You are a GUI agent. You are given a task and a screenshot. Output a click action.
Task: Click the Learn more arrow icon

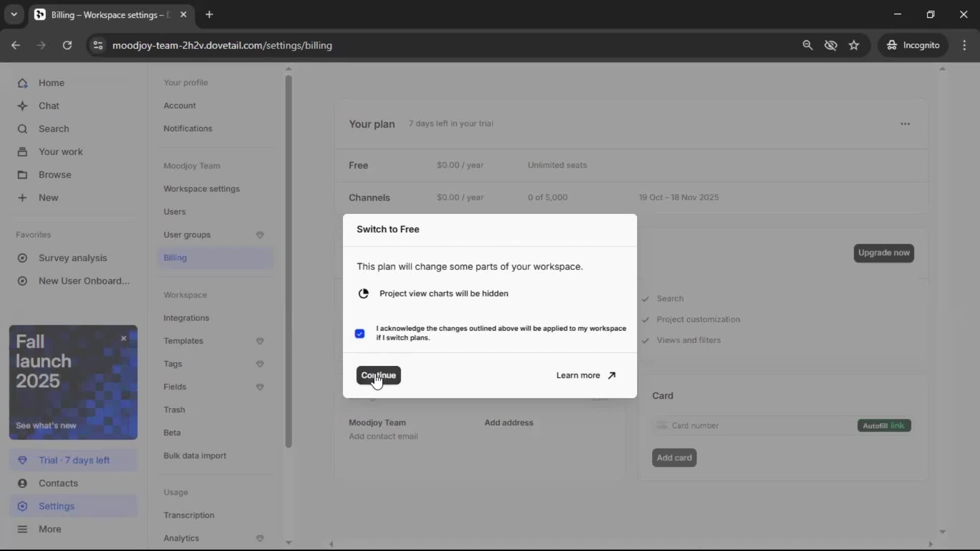coord(611,375)
